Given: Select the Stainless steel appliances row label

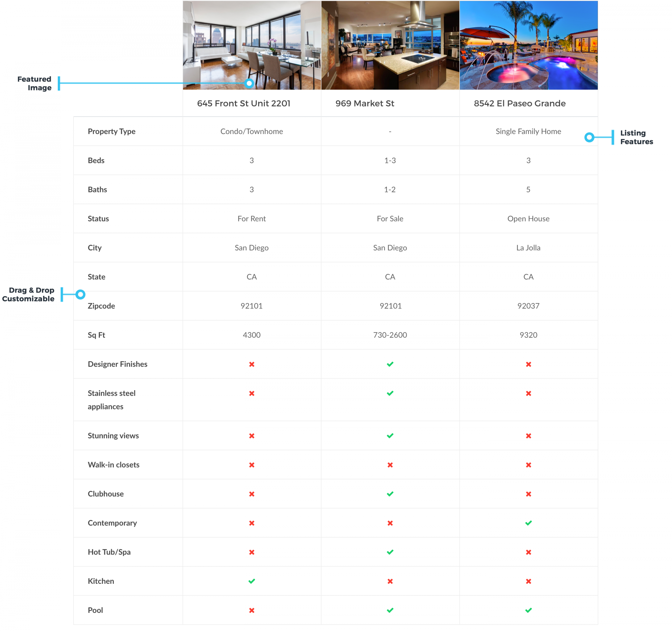Looking at the screenshot, I should pyautogui.click(x=111, y=400).
